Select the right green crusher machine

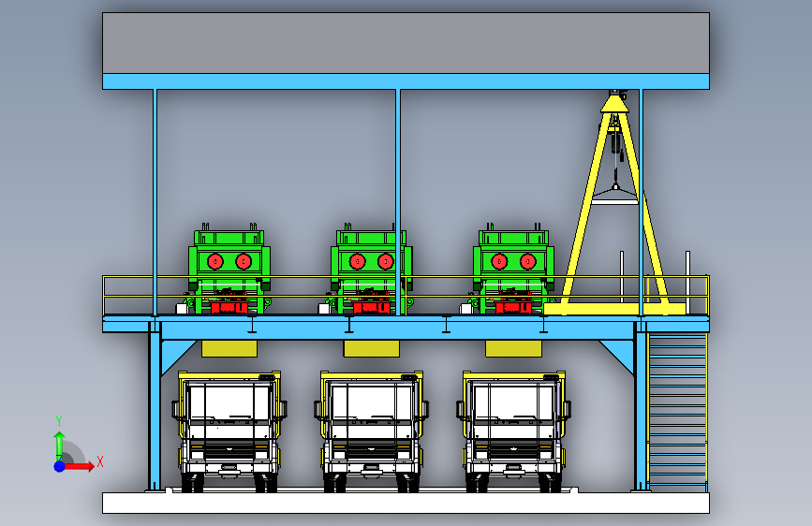512,270
